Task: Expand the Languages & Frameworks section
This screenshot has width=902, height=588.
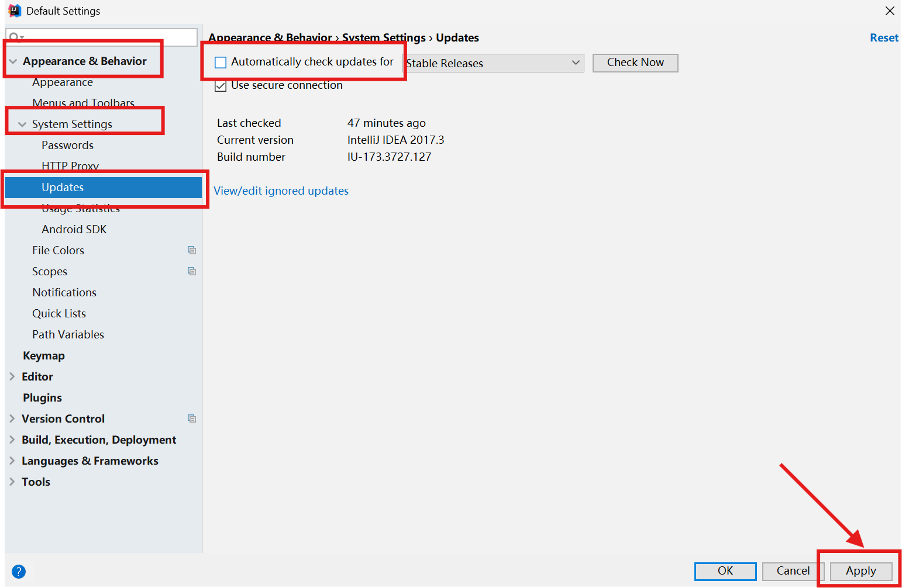Action: pyautogui.click(x=12, y=461)
